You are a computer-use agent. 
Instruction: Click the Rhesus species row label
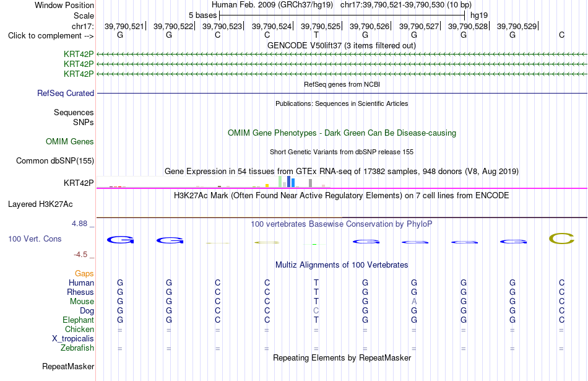80,292
